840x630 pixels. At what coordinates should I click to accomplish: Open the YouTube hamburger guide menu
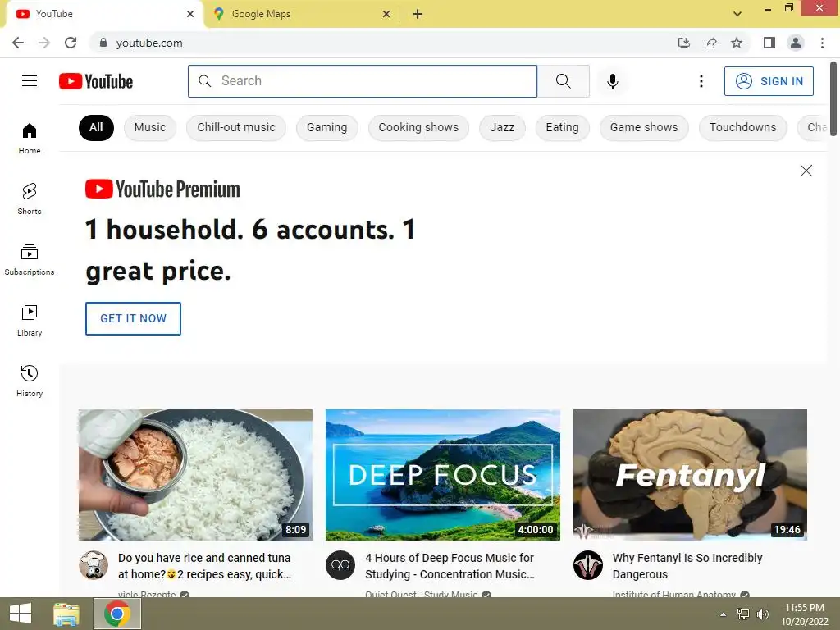30,81
